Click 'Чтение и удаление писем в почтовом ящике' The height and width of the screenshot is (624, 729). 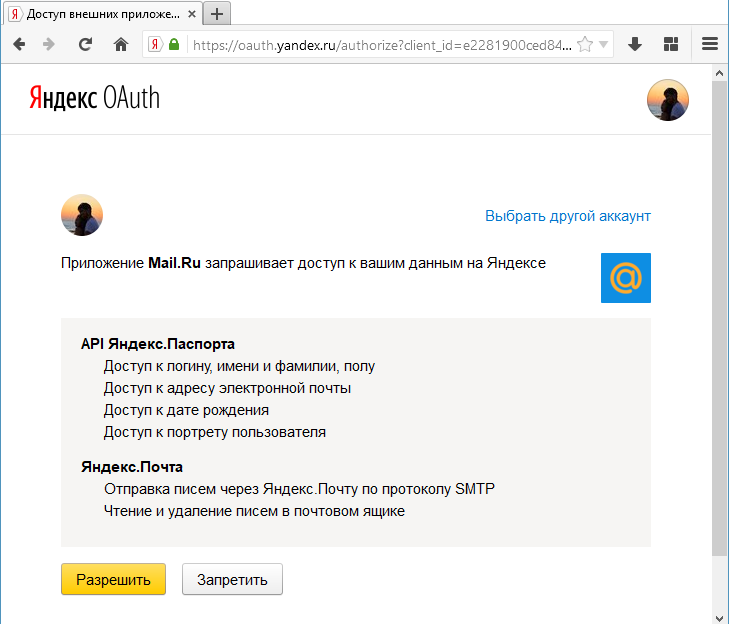point(254,511)
